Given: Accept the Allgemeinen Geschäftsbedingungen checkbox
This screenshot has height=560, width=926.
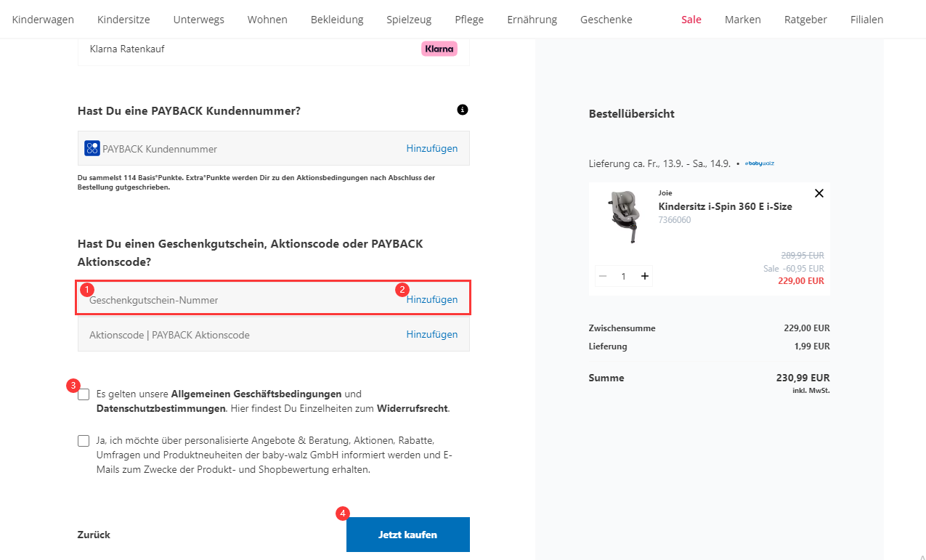Looking at the screenshot, I should [x=84, y=394].
